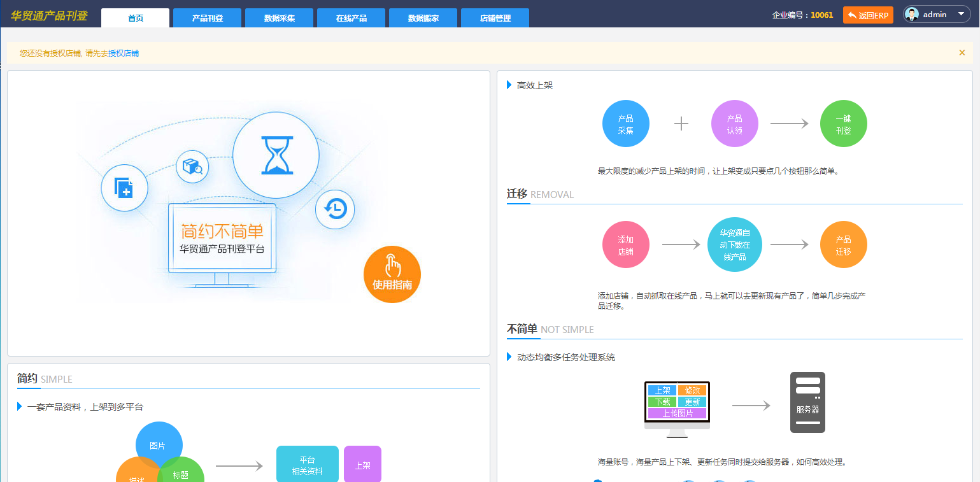Open the admin user dropdown menu
The width and height of the screenshot is (980, 482).
(x=937, y=15)
